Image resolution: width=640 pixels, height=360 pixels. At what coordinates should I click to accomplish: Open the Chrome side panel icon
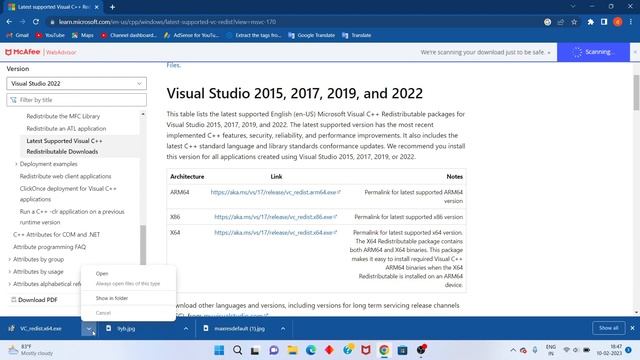pyautogui.click(x=604, y=22)
